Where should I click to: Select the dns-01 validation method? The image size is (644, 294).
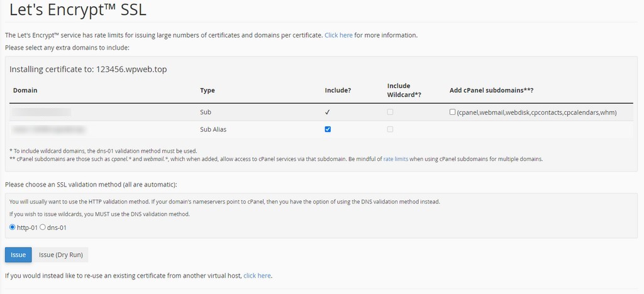pos(42,227)
